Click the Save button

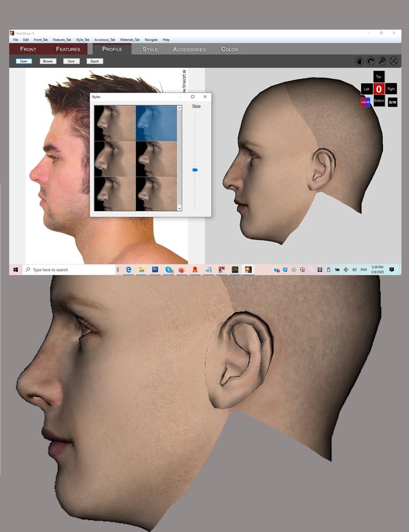point(71,61)
